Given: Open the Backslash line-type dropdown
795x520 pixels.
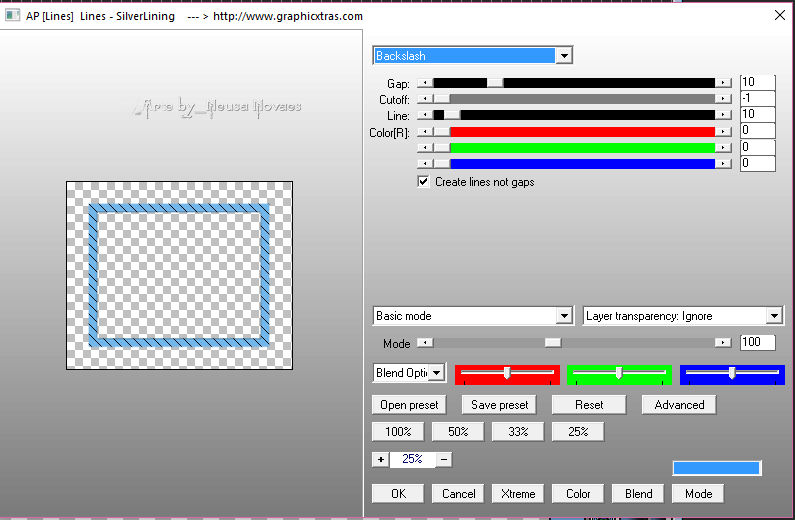Looking at the screenshot, I should [x=564, y=55].
